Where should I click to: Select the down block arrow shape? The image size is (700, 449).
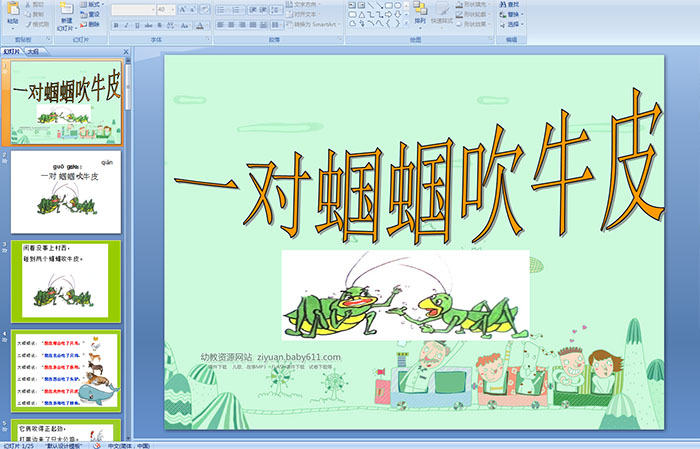pyautogui.click(x=397, y=15)
